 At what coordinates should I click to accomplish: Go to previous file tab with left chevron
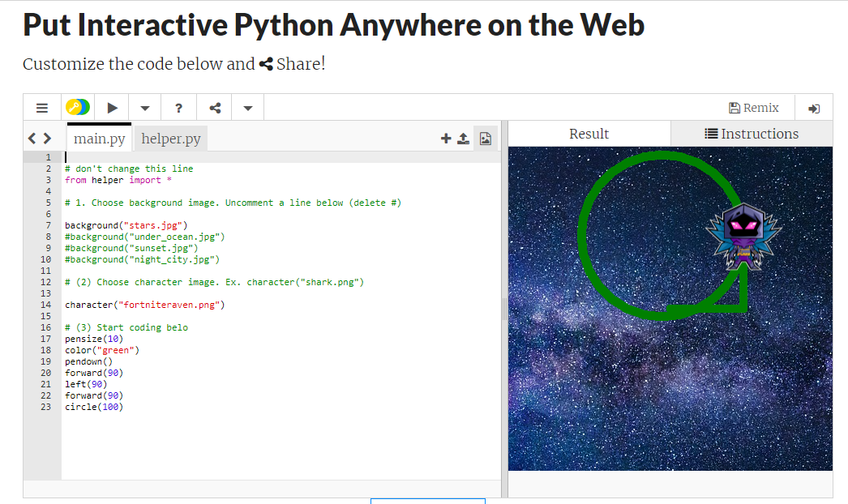(32, 139)
